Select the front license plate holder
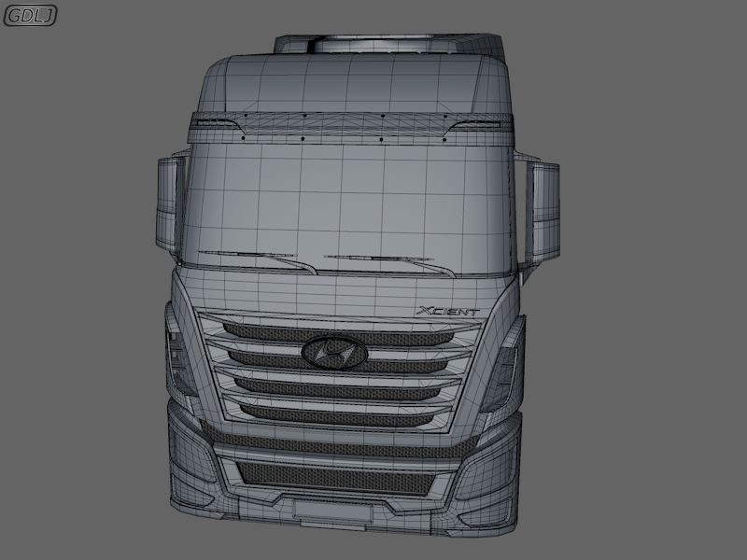Screen dimensions: 747x560 click(332, 510)
